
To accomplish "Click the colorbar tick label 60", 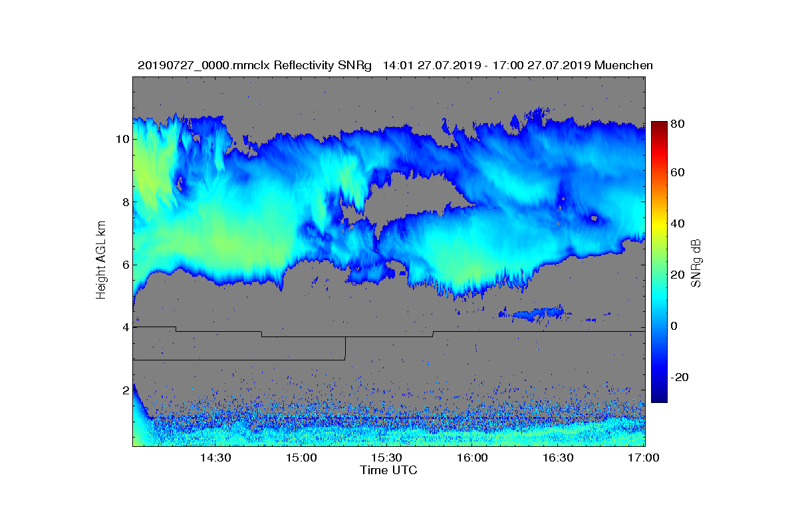I will (x=679, y=173).
